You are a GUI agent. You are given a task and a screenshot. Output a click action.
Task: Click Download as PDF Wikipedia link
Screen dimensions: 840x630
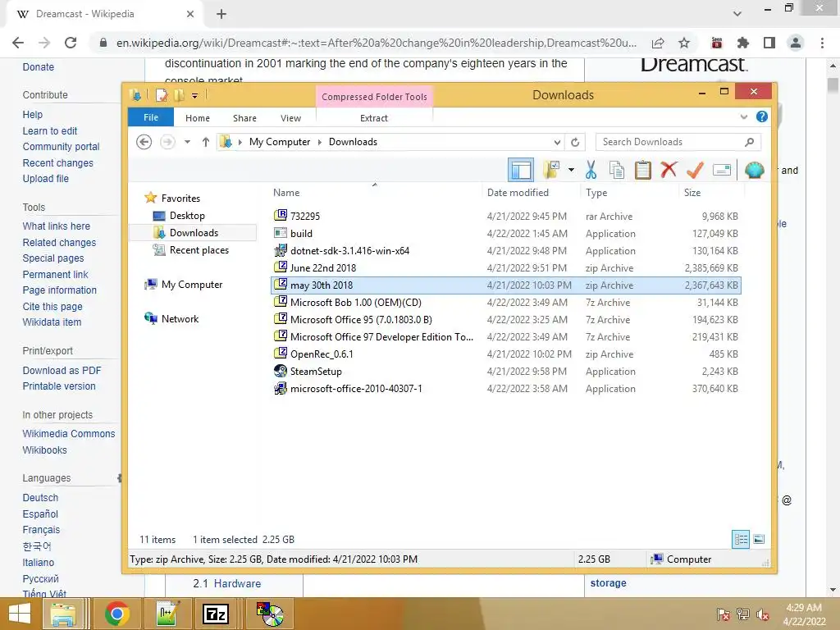(62, 371)
